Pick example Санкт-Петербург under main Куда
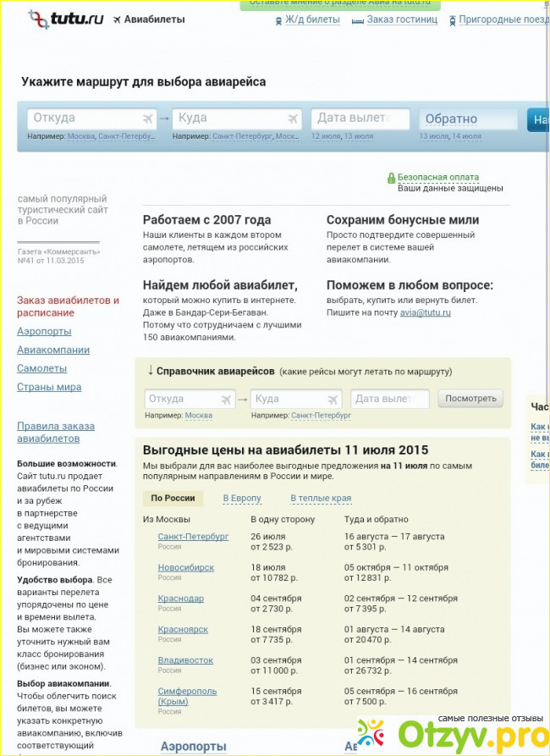 pos(243,136)
